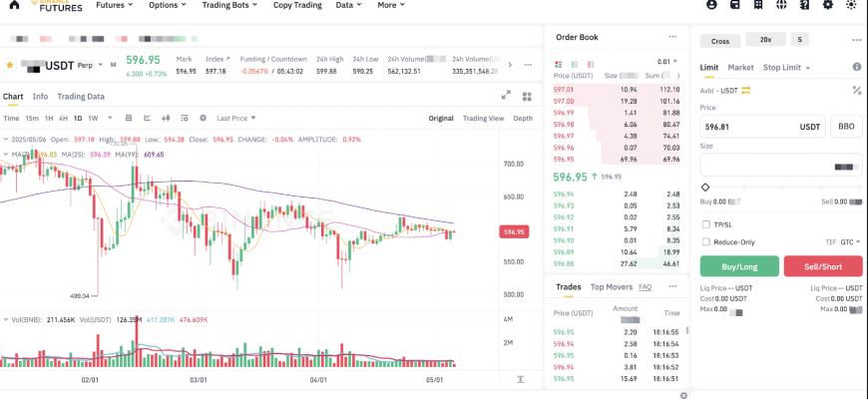This screenshot has height=399, width=868.
Task: Enable the TP/SL checkbox
Action: click(x=706, y=224)
